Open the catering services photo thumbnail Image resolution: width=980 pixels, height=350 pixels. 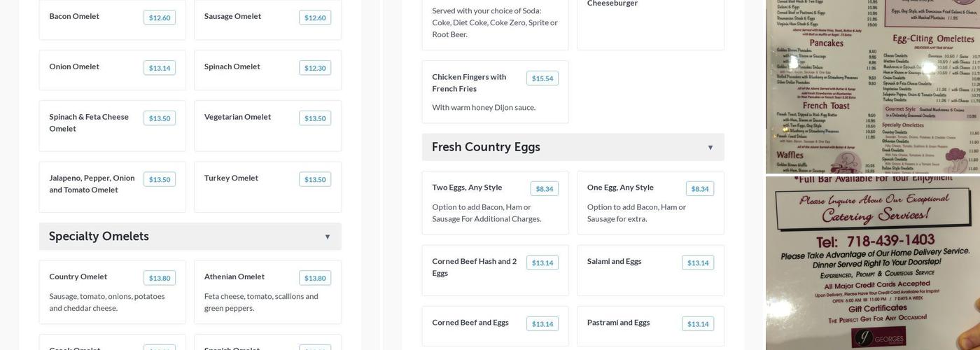coord(872,263)
